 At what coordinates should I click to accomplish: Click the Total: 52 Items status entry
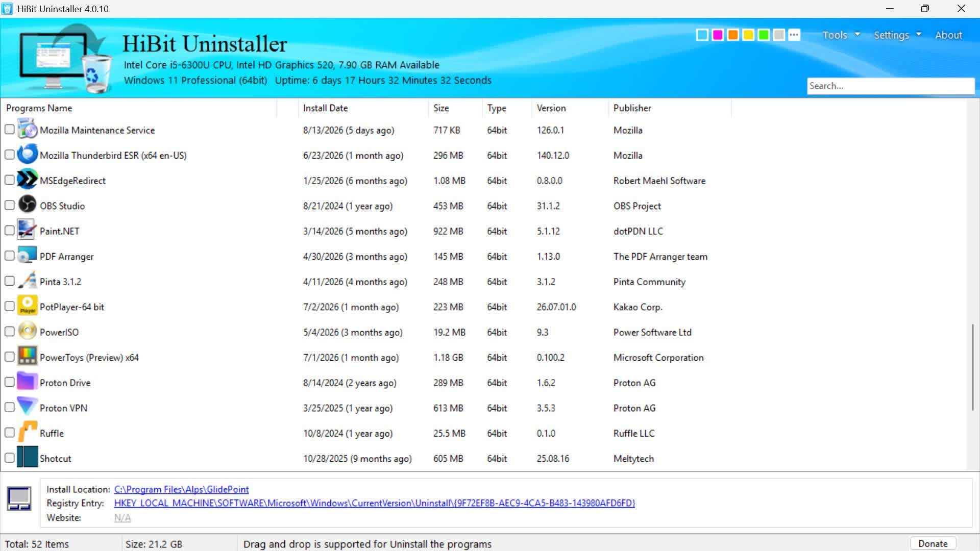(x=37, y=544)
